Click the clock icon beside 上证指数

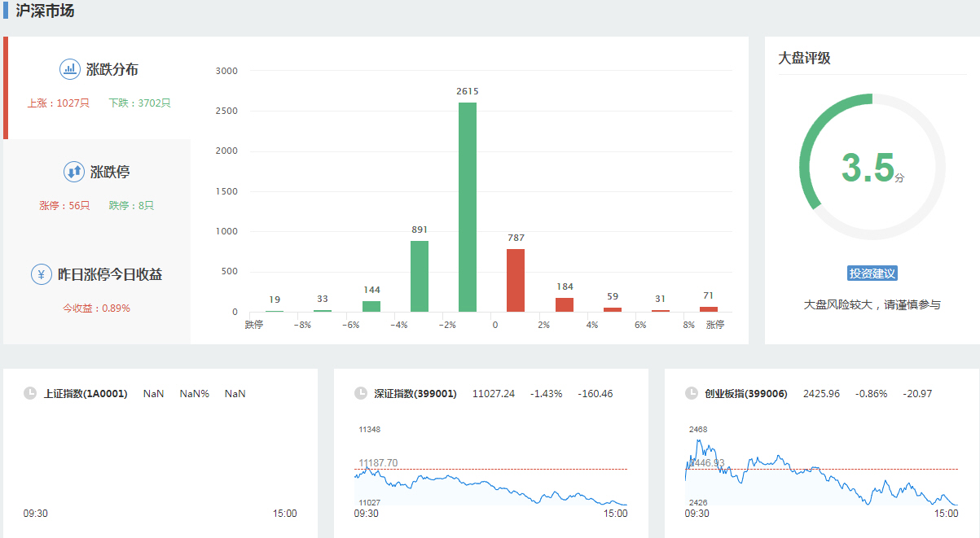tap(30, 394)
